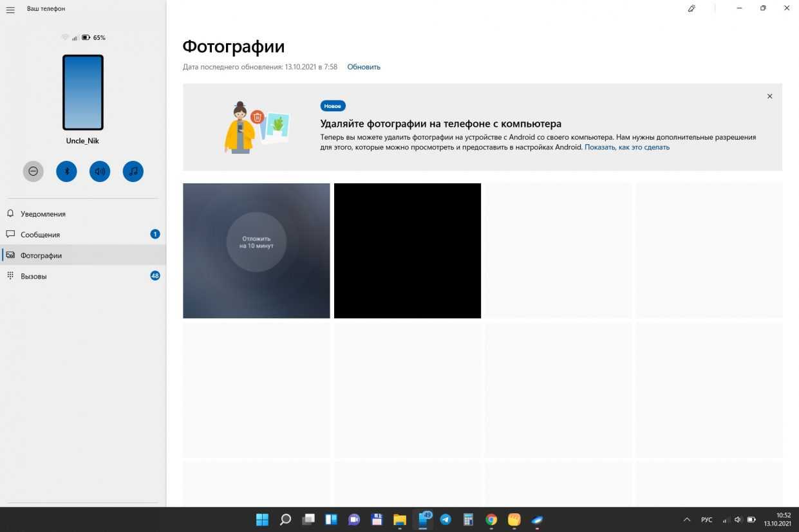
Task: Expand hidden system tray icons
Action: (686, 520)
